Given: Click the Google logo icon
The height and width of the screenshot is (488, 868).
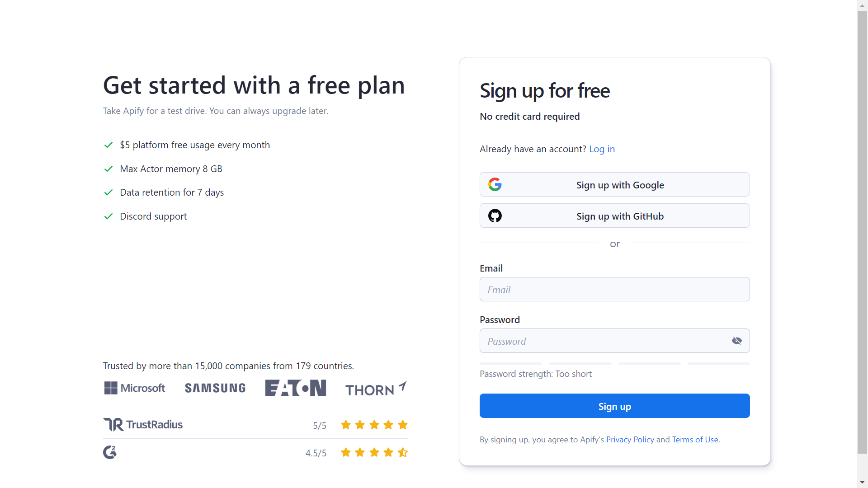Looking at the screenshot, I should coord(495,184).
